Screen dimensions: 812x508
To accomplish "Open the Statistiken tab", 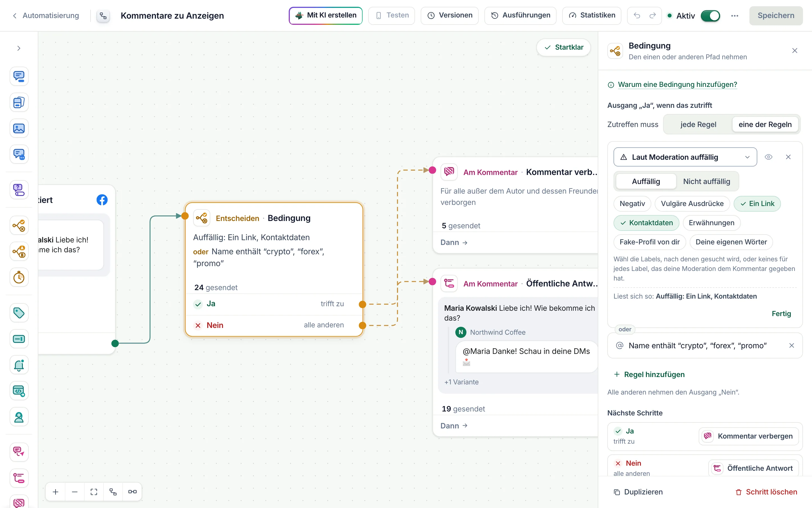I will click(592, 16).
